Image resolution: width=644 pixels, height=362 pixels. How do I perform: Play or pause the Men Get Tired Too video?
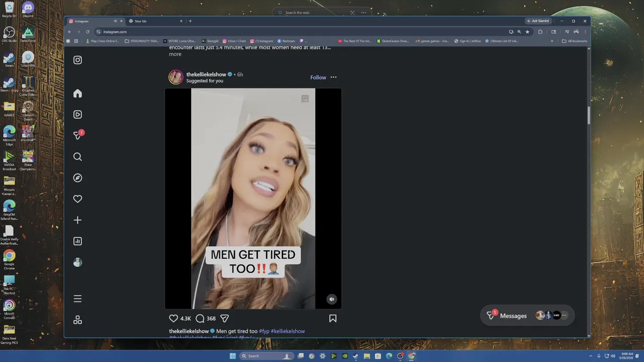(x=253, y=199)
